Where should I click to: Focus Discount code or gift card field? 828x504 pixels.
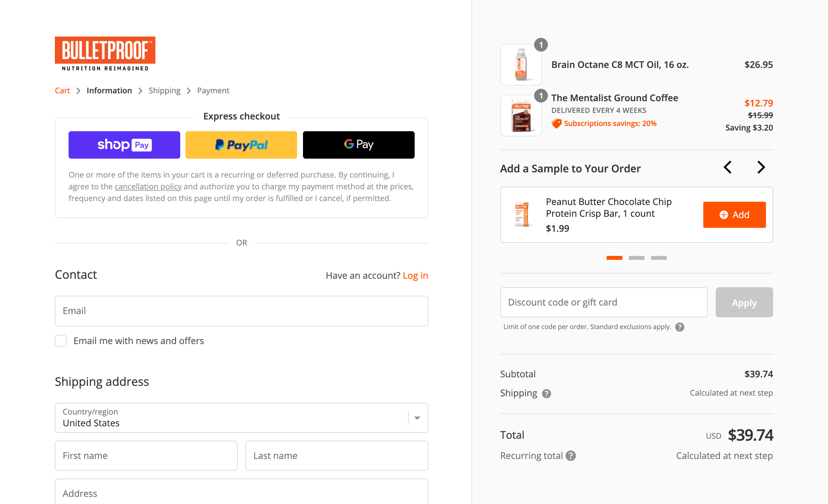[x=604, y=302]
